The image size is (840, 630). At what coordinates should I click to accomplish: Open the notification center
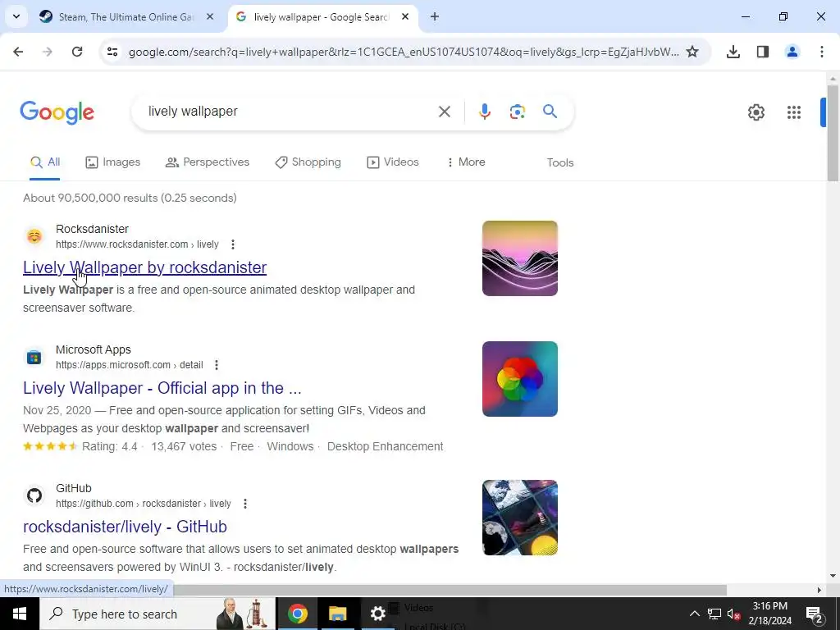[815, 614]
